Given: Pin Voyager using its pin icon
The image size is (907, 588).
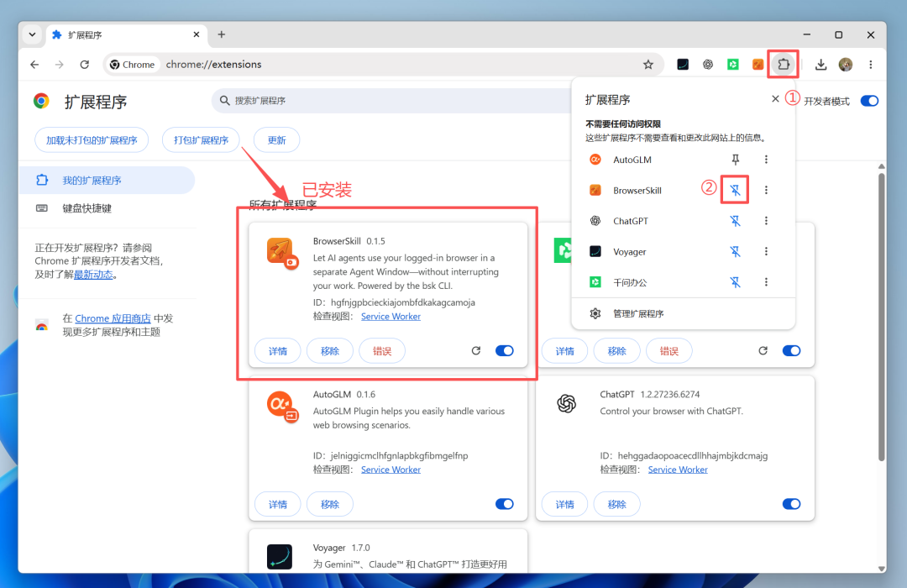Looking at the screenshot, I should 735,251.
